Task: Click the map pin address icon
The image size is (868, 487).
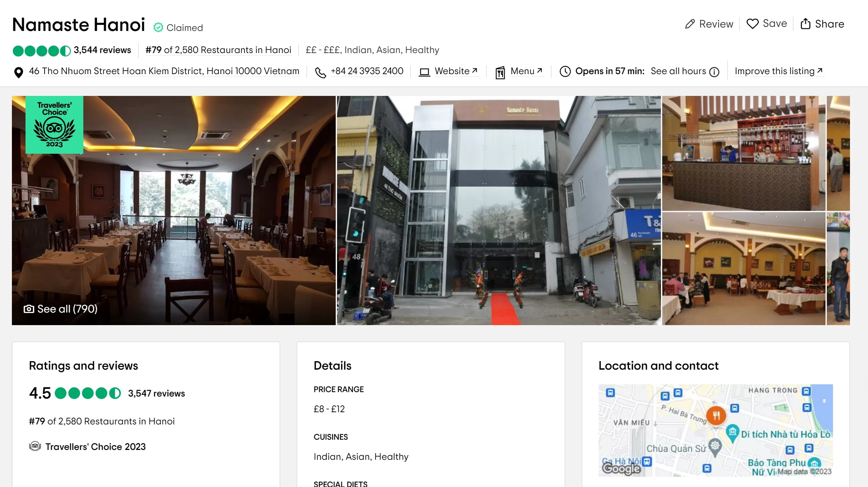Action: pos(18,72)
